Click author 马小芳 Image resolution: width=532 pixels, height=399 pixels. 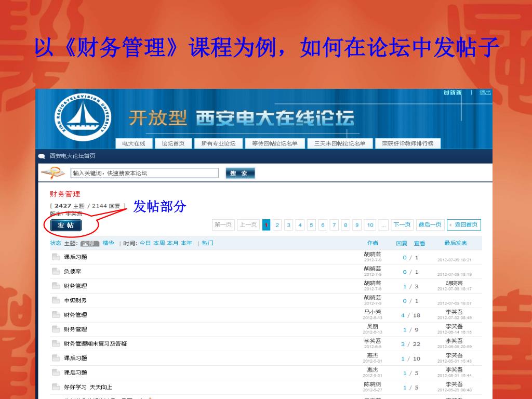coord(373,312)
